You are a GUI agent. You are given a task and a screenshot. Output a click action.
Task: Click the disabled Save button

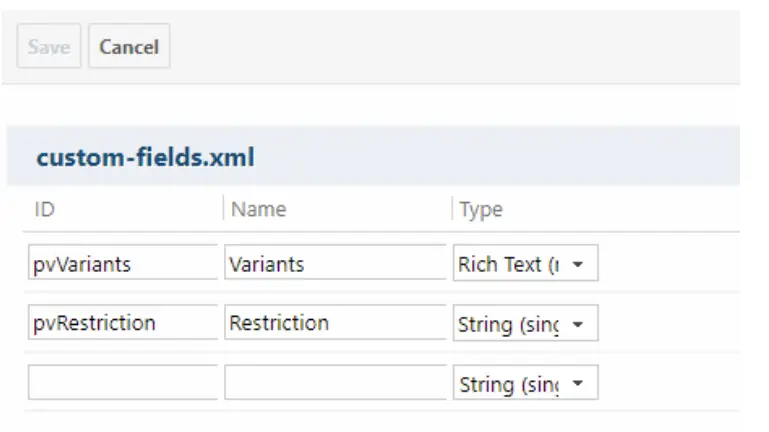(x=49, y=47)
